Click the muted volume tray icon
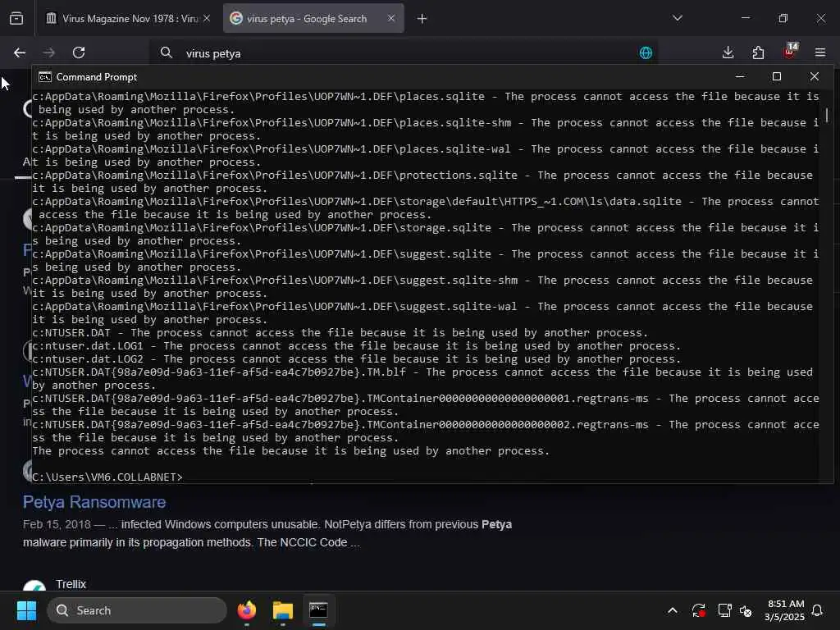 click(746, 610)
